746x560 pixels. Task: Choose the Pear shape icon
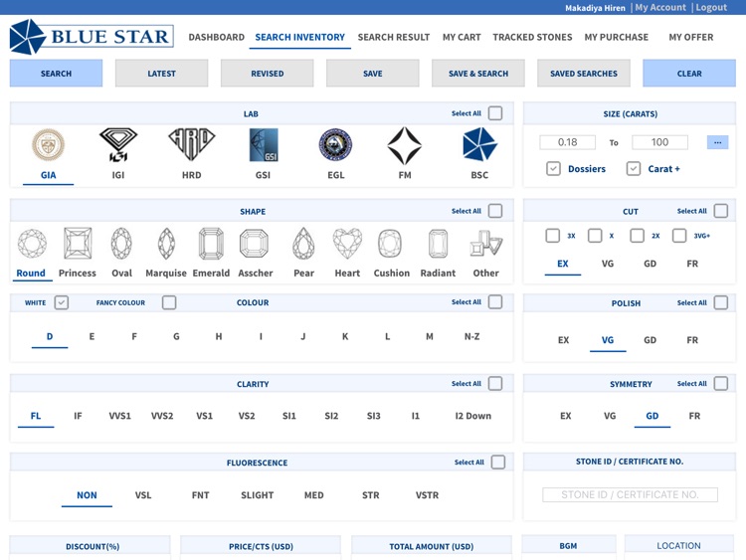[x=303, y=244]
